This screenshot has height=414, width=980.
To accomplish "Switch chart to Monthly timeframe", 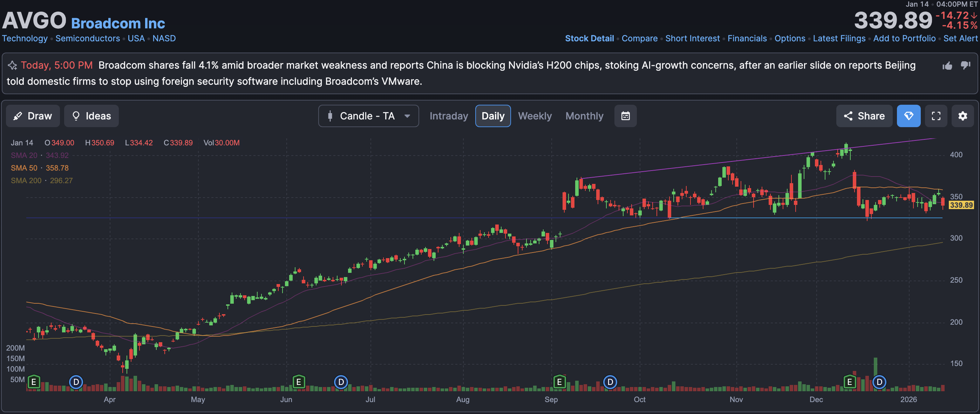I will click(584, 116).
